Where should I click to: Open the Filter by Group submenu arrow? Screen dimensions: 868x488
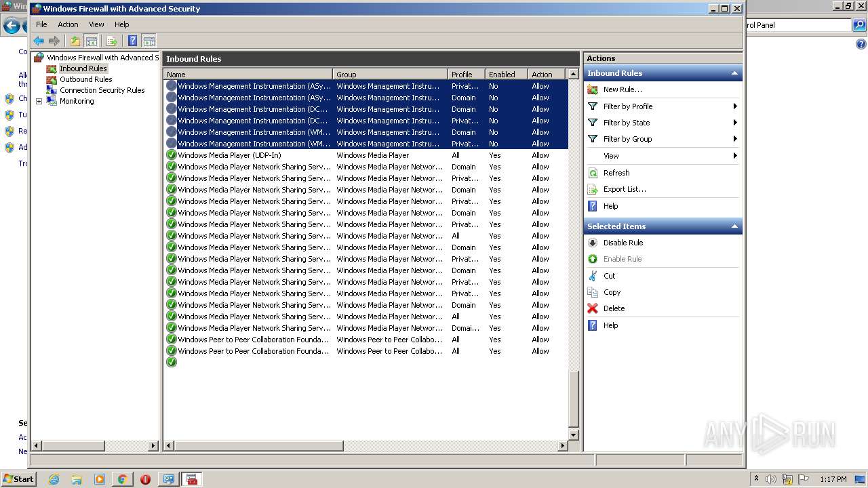[x=735, y=139]
